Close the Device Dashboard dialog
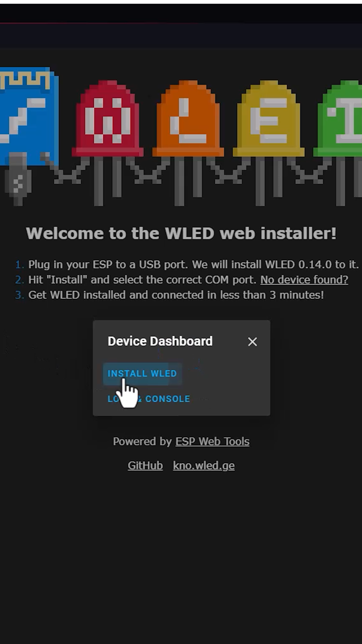This screenshot has height=644, width=362. tap(252, 341)
